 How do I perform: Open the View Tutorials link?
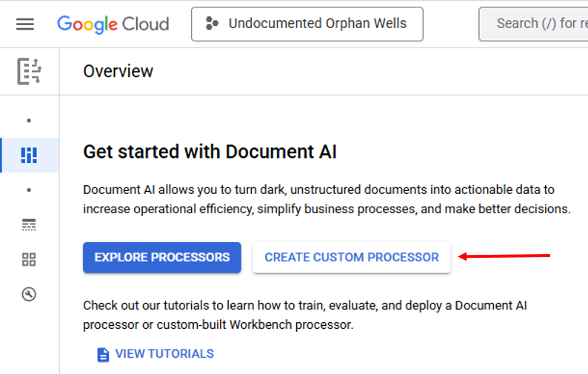coord(164,354)
